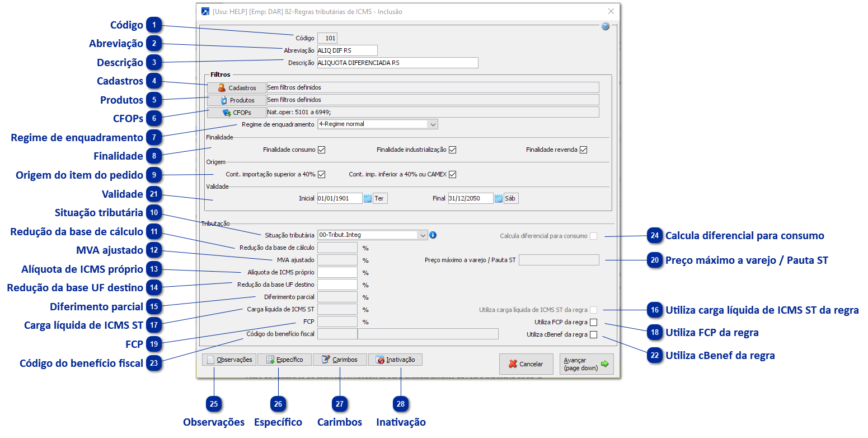Open CFOPs filter button
The height and width of the screenshot is (438, 868).
(x=237, y=112)
